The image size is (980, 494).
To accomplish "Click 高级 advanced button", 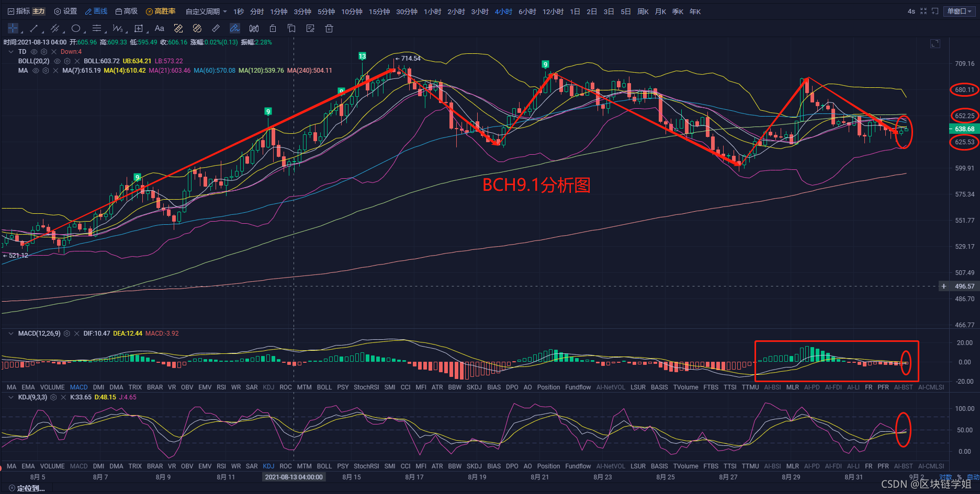I will [x=126, y=11].
